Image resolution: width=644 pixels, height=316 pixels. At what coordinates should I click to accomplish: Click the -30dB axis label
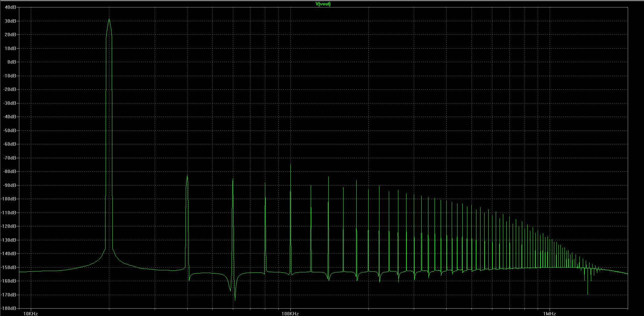click(x=10, y=103)
